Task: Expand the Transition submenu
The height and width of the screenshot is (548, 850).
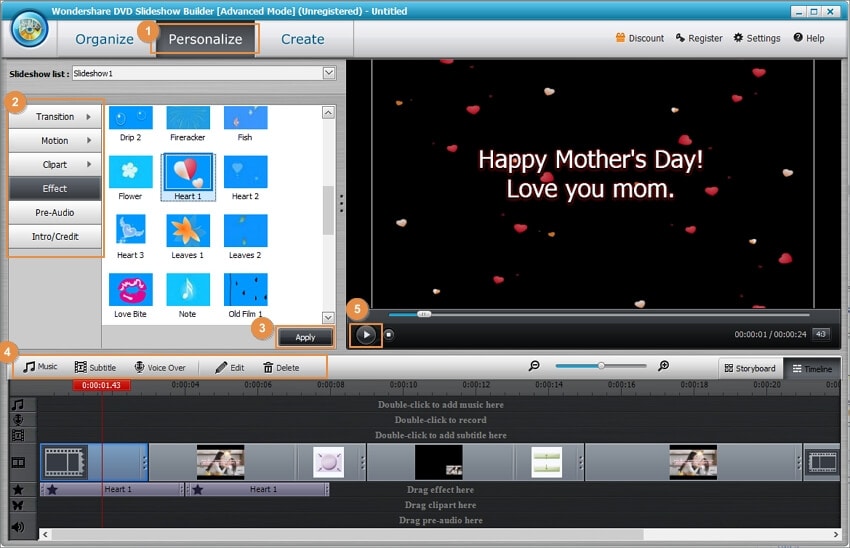Action: pos(55,117)
